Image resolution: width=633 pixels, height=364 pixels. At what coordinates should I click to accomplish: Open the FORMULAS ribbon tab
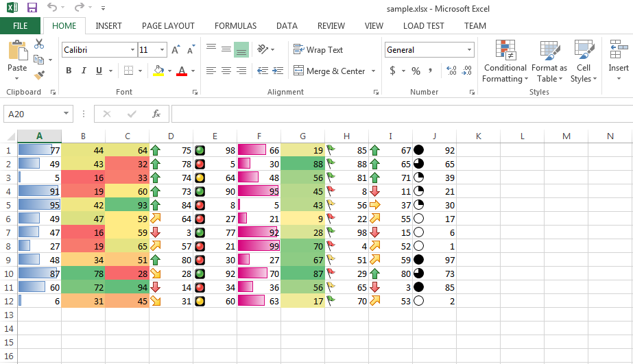coord(235,26)
